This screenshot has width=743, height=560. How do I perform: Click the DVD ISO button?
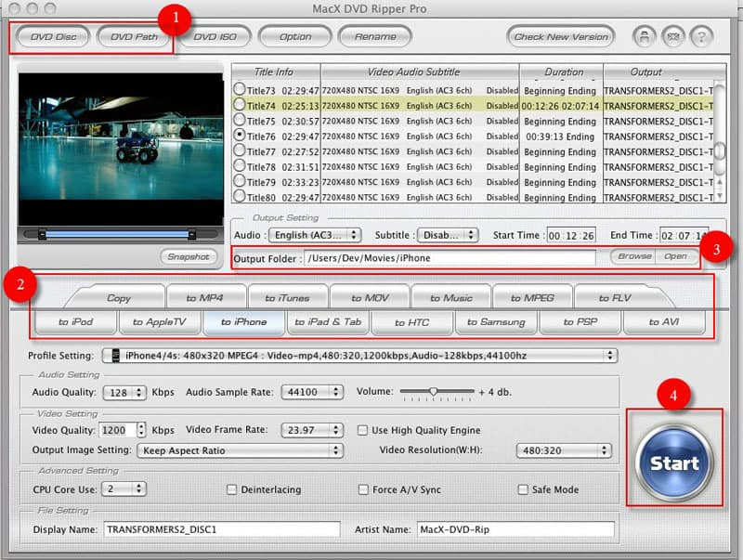tap(215, 37)
